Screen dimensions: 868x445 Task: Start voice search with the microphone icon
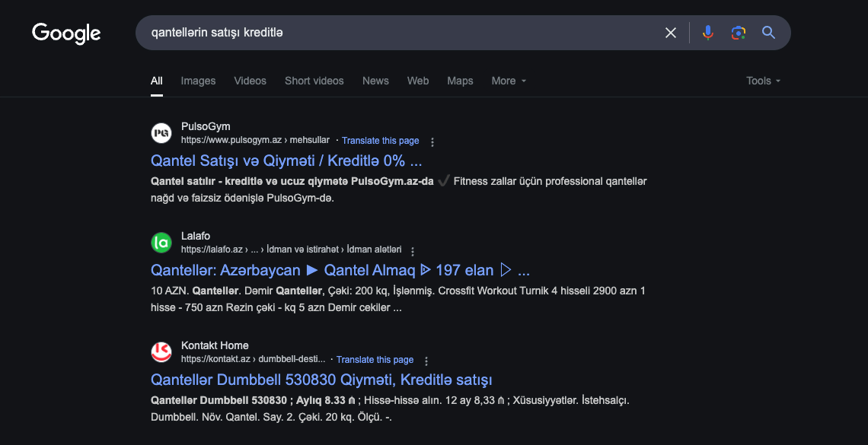coord(707,33)
